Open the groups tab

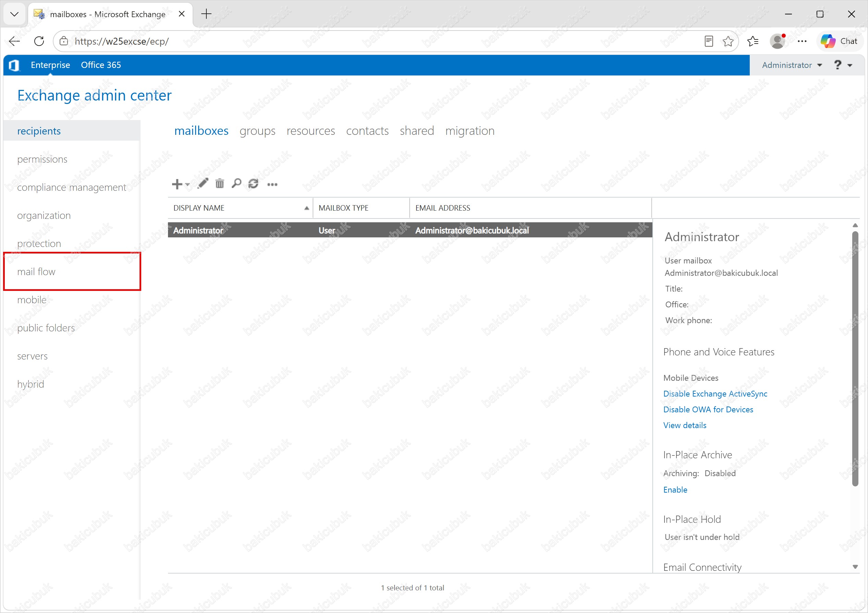coord(257,131)
